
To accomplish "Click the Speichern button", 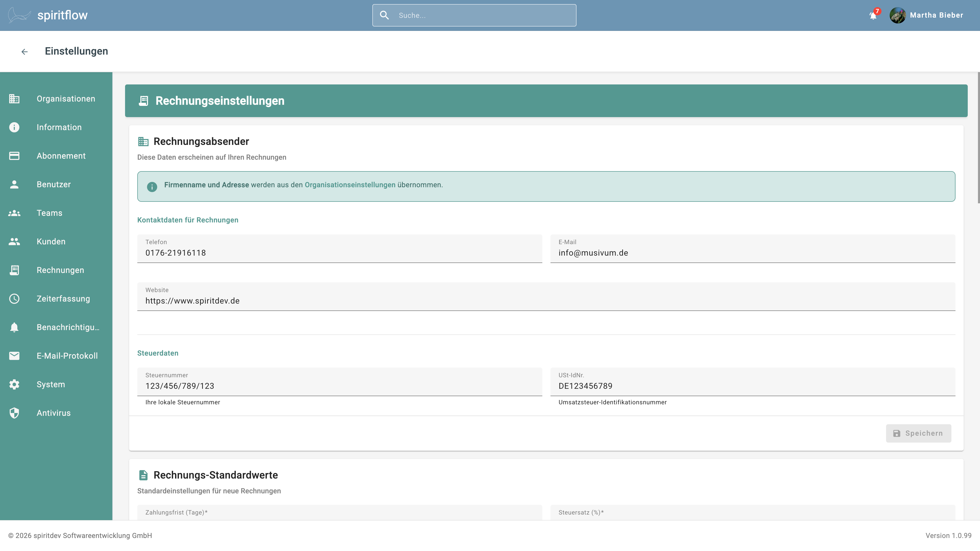I will coord(918,433).
